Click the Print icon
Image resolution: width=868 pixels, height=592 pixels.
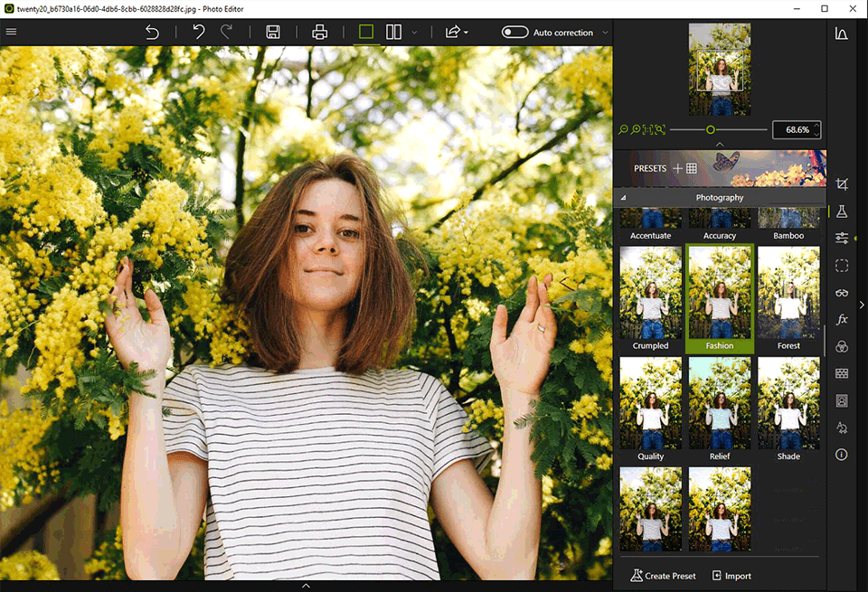(x=319, y=33)
